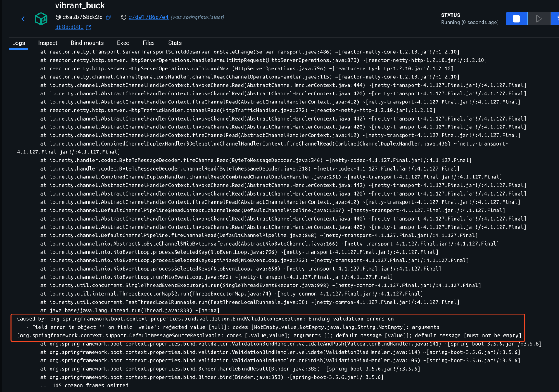Go back using the left chevron arrow
559x392 pixels.
tap(23, 19)
